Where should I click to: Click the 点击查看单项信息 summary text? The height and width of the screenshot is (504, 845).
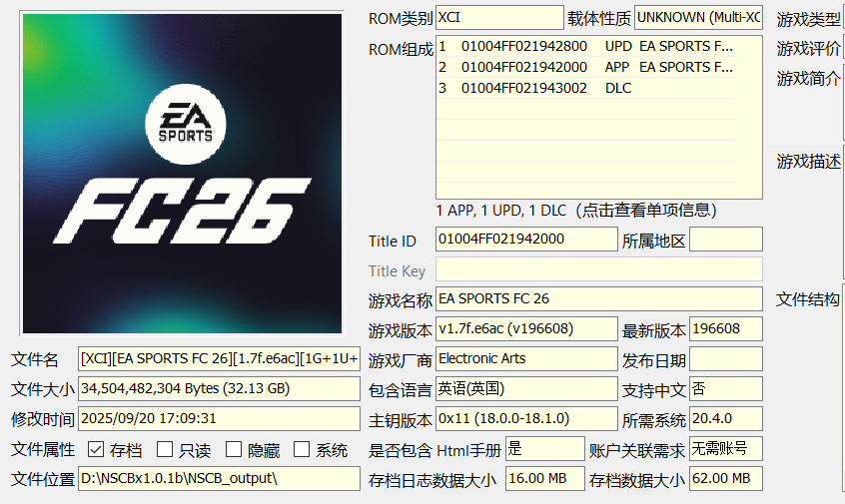coord(576,211)
